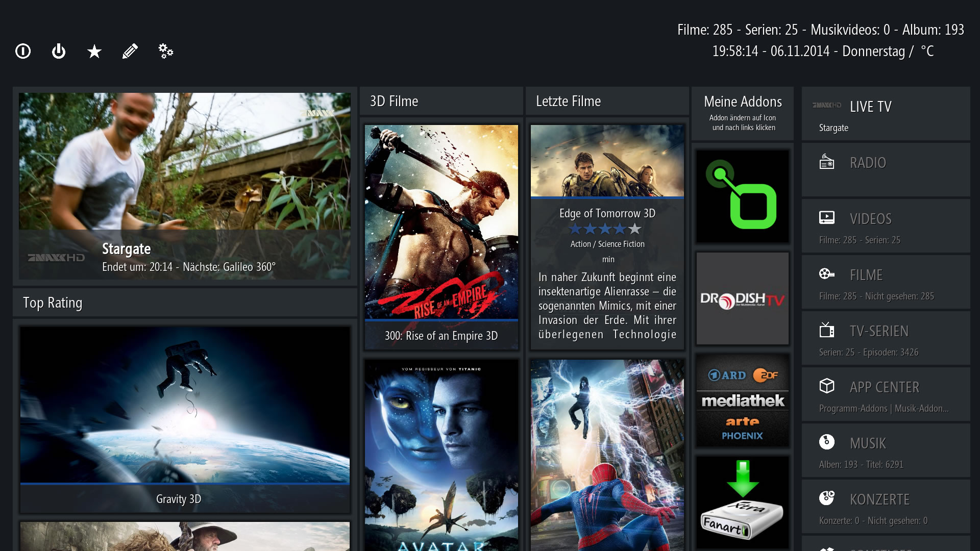Click the radio receiver icon
The width and height of the screenshot is (980, 551).
coord(827,162)
